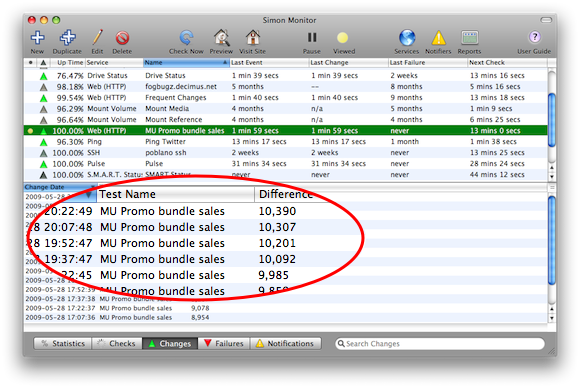The height and width of the screenshot is (388, 580).
Task: Switch to the Statistics tab
Action: tap(63, 344)
